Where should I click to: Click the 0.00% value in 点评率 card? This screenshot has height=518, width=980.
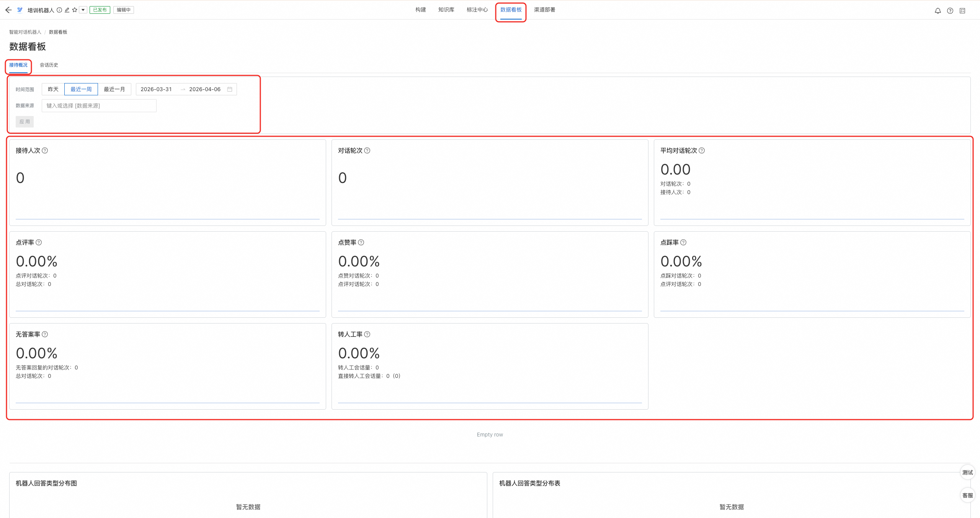(37, 261)
